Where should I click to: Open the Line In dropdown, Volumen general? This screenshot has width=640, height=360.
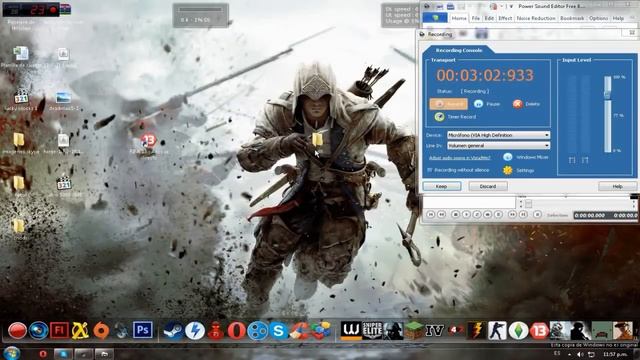(498, 145)
